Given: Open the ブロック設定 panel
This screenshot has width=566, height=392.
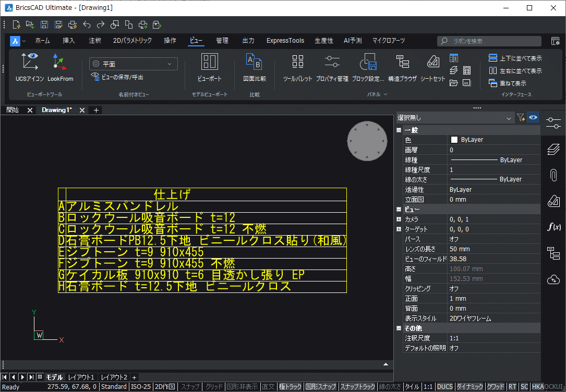Looking at the screenshot, I should pyautogui.click(x=368, y=68).
